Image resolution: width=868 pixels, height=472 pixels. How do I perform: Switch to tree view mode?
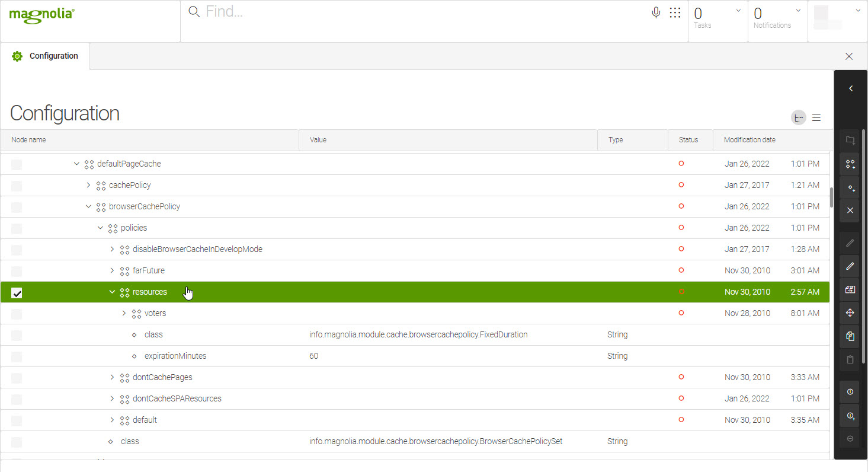click(799, 117)
